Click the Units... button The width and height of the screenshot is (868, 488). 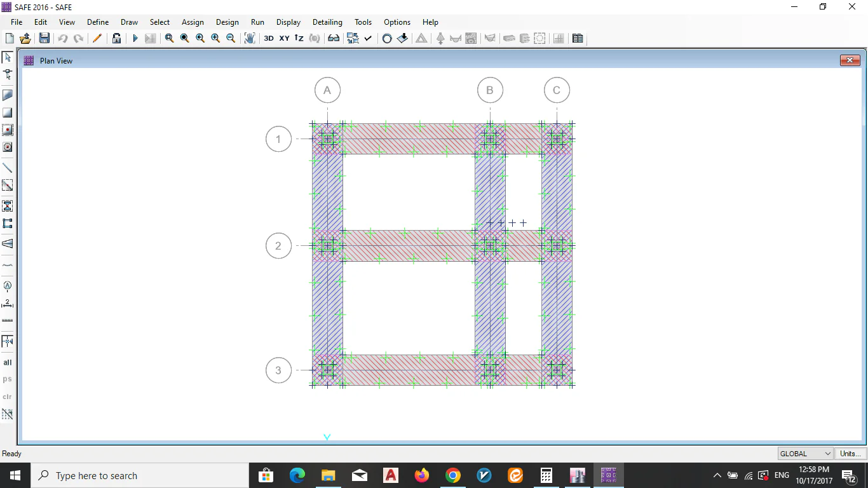pos(850,454)
